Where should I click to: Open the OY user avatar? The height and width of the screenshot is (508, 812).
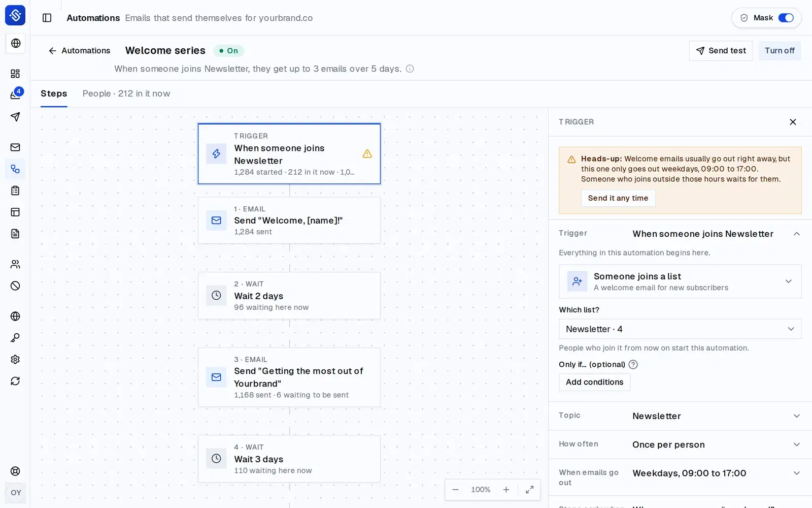[x=16, y=493]
